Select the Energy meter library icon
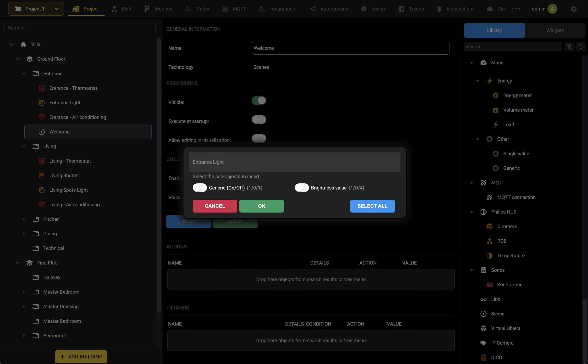The width and height of the screenshot is (588, 364). coord(495,96)
